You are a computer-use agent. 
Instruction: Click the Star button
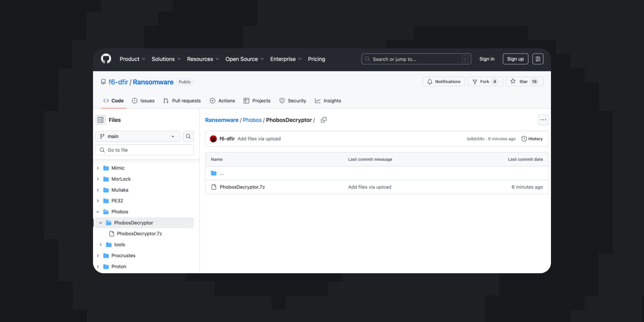[524, 82]
